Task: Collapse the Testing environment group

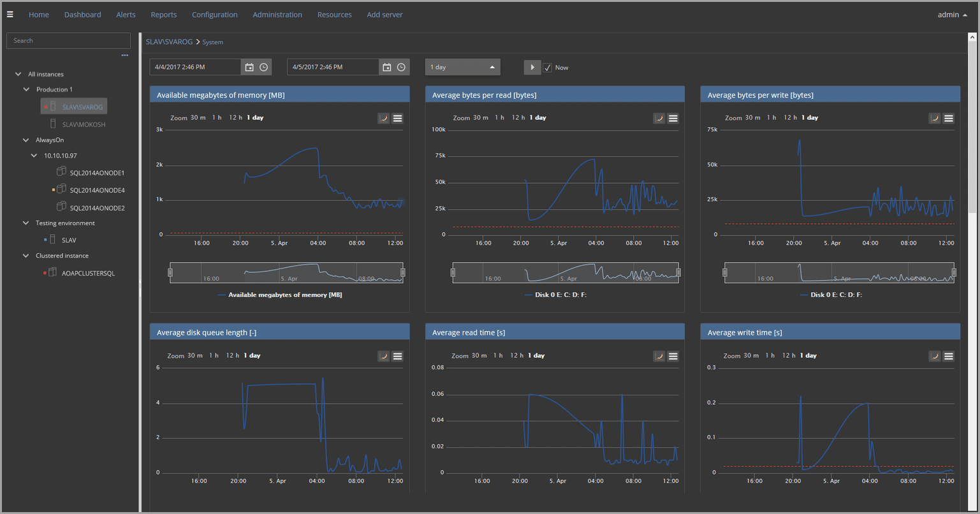Action: [26, 223]
